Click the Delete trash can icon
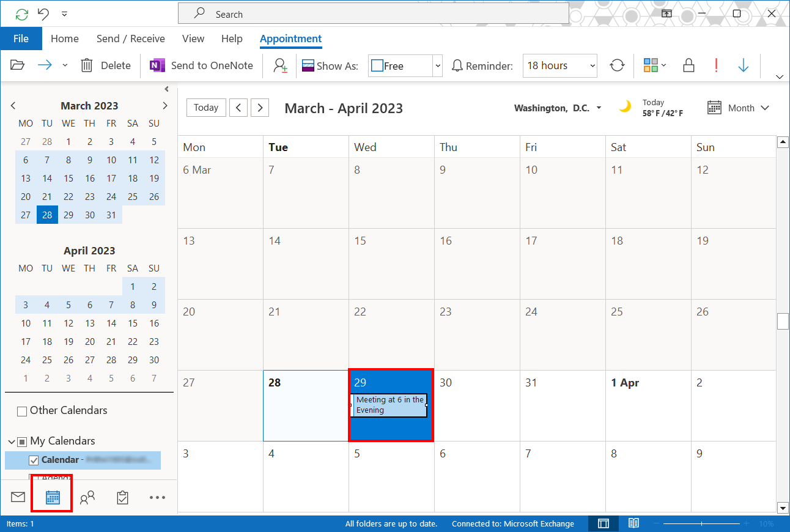The image size is (790, 532). tap(87, 65)
